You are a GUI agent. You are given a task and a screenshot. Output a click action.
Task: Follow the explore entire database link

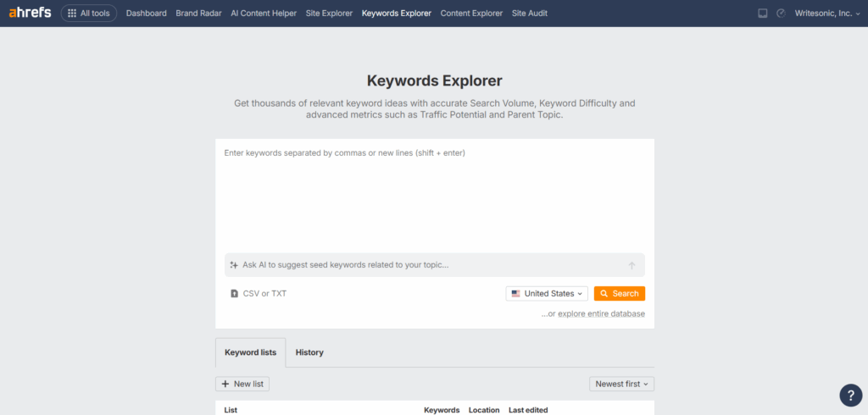(x=601, y=313)
